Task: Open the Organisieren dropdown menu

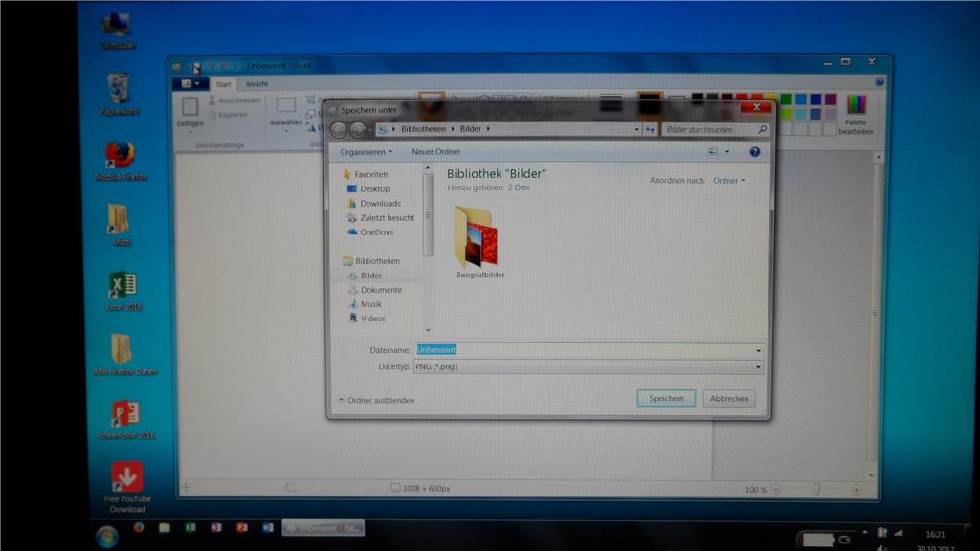Action: (x=367, y=152)
